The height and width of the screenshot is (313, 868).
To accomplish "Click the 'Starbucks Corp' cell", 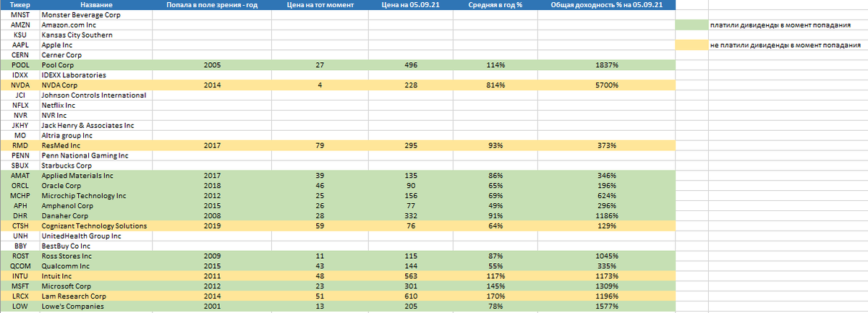I will click(96, 166).
